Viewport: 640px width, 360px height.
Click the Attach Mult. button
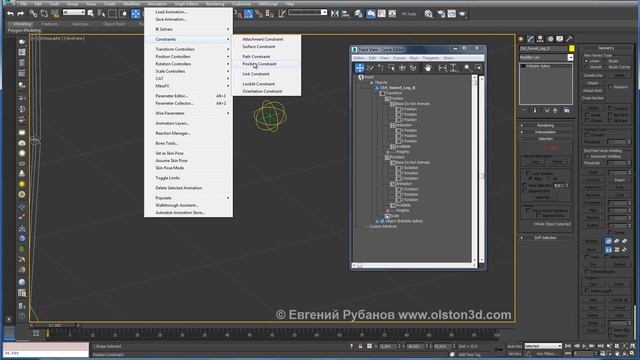click(593, 91)
